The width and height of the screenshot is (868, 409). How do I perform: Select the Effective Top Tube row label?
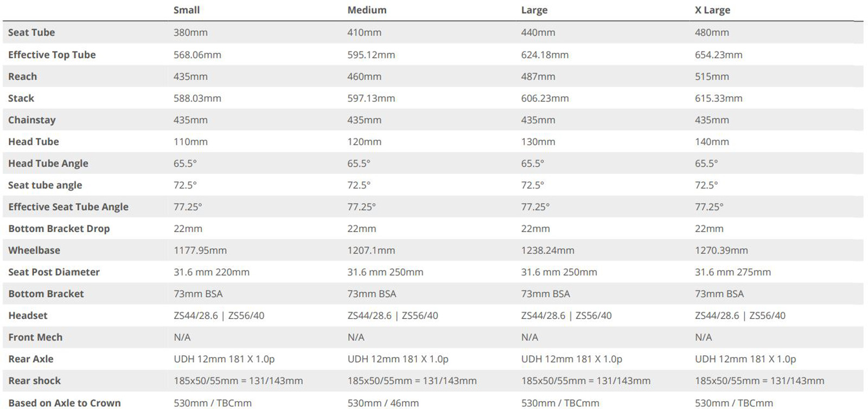[52, 55]
